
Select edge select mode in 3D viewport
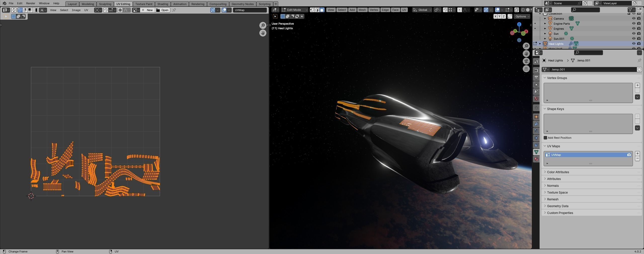pyautogui.click(x=317, y=10)
